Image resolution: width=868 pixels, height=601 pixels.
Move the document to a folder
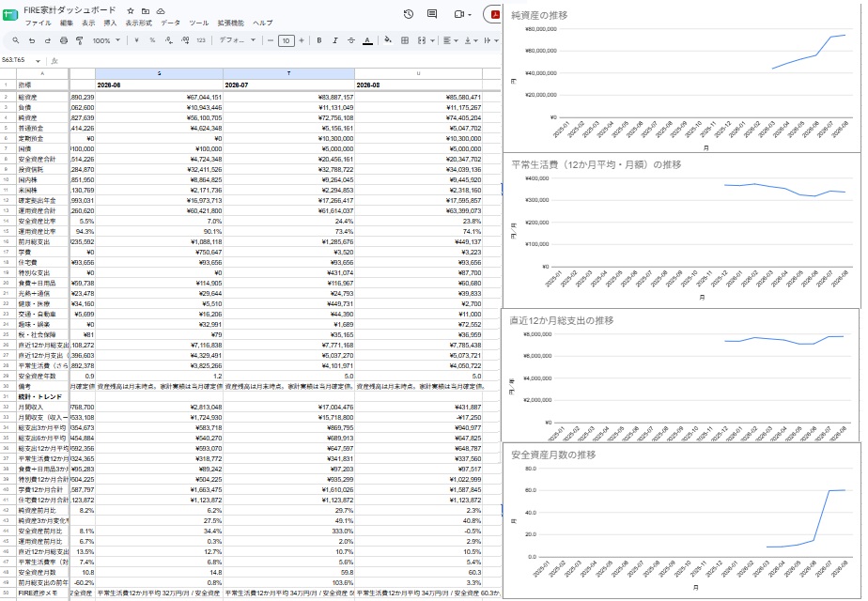145,11
